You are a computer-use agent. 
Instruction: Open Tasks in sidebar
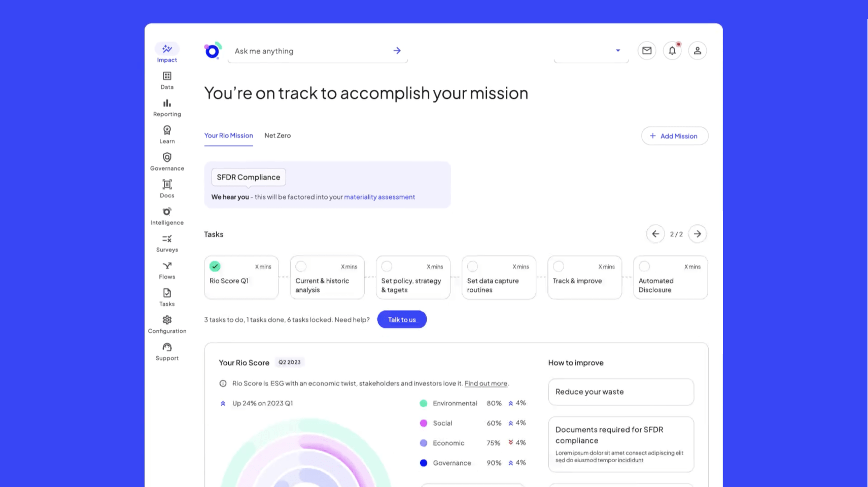point(167,297)
